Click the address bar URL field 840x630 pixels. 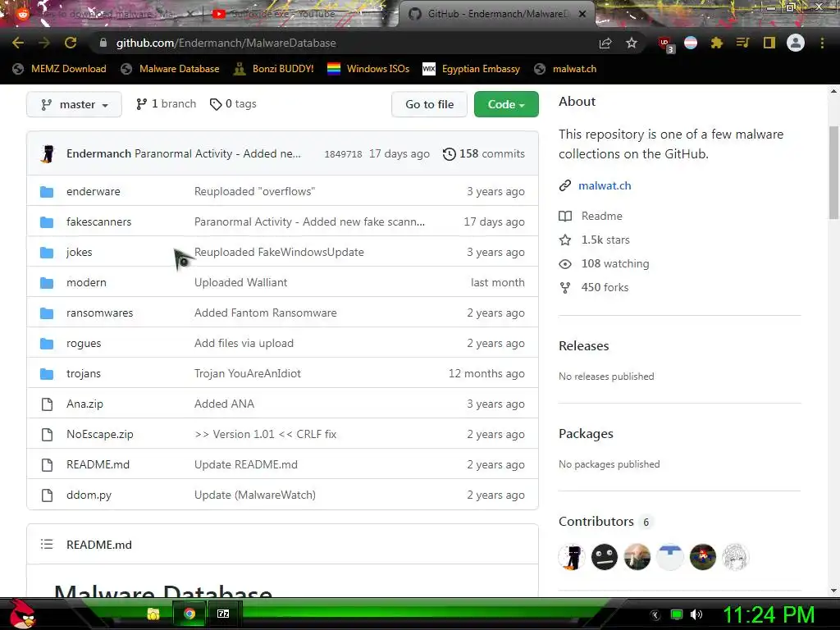coord(343,43)
